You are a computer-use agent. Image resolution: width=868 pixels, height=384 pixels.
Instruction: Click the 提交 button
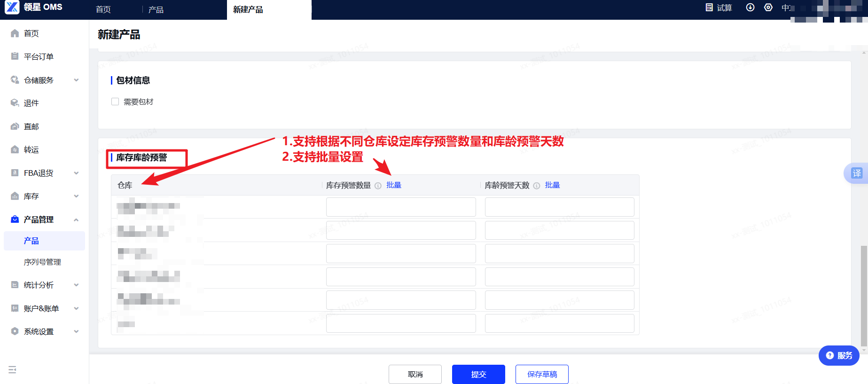click(x=478, y=374)
